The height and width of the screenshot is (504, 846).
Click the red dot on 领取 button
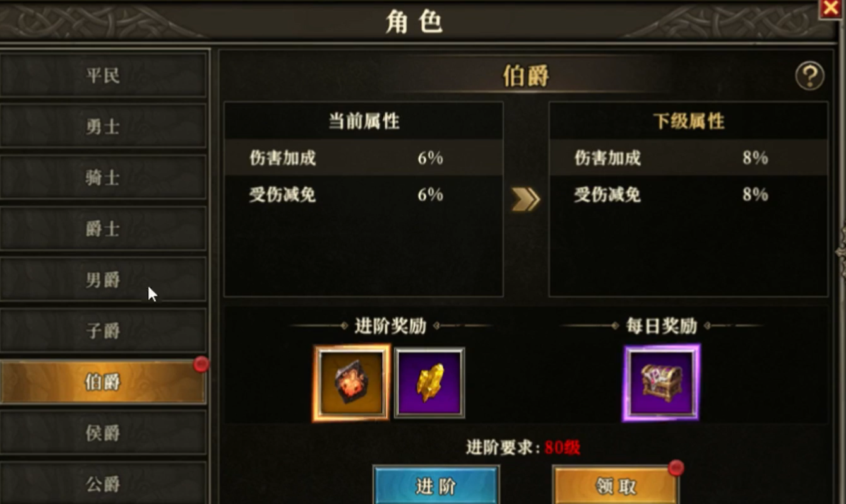coord(676,467)
